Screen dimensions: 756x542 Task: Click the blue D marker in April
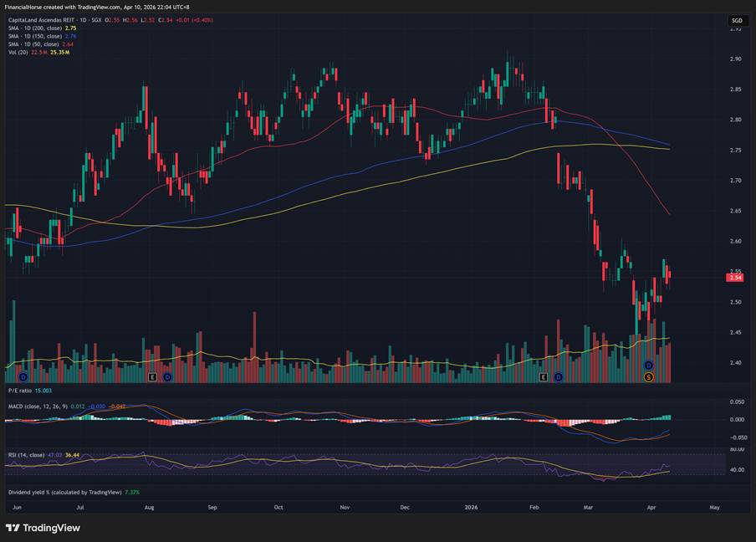[648, 366]
